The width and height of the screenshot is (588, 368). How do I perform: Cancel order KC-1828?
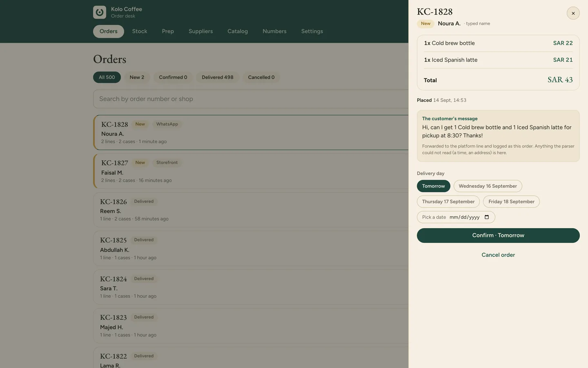(498, 255)
